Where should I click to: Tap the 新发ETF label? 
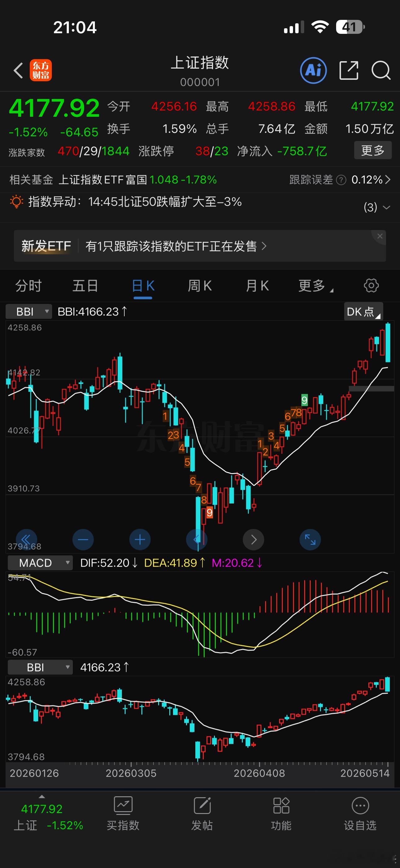[46, 246]
